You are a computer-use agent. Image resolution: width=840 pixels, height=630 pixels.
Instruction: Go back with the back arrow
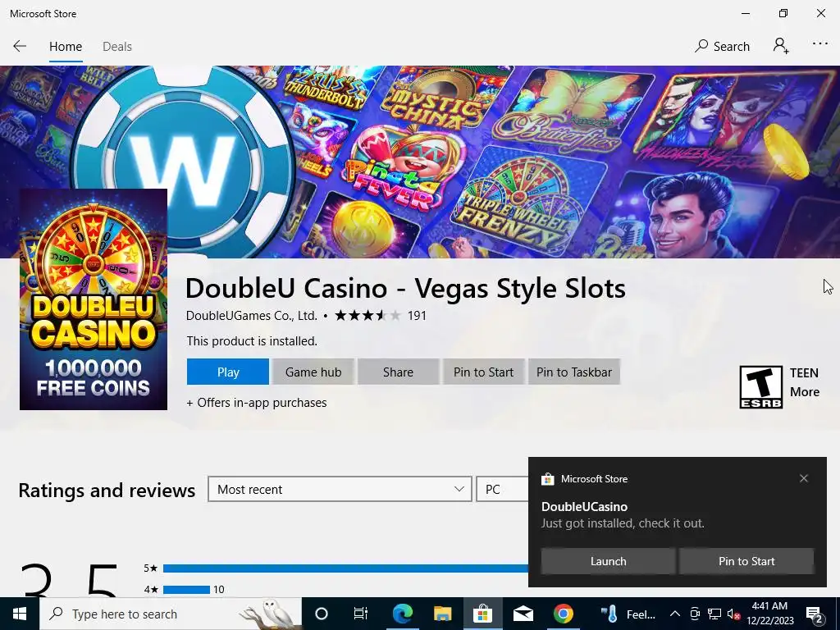pos(20,46)
